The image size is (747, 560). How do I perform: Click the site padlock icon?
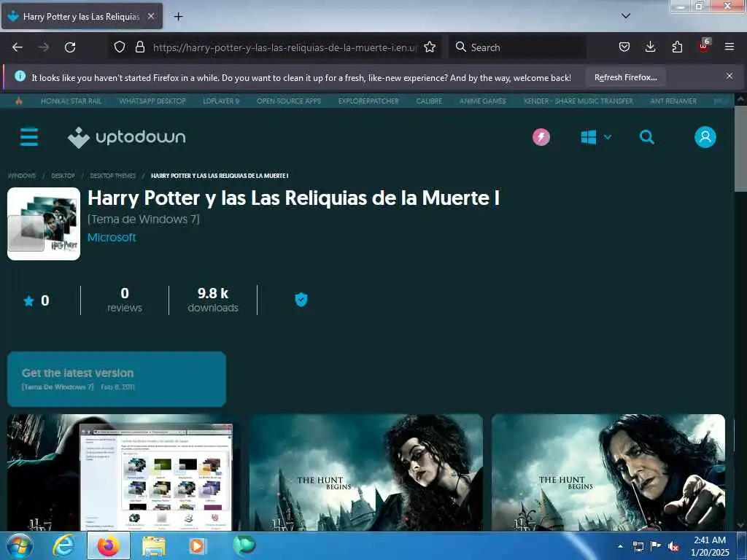(x=139, y=47)
